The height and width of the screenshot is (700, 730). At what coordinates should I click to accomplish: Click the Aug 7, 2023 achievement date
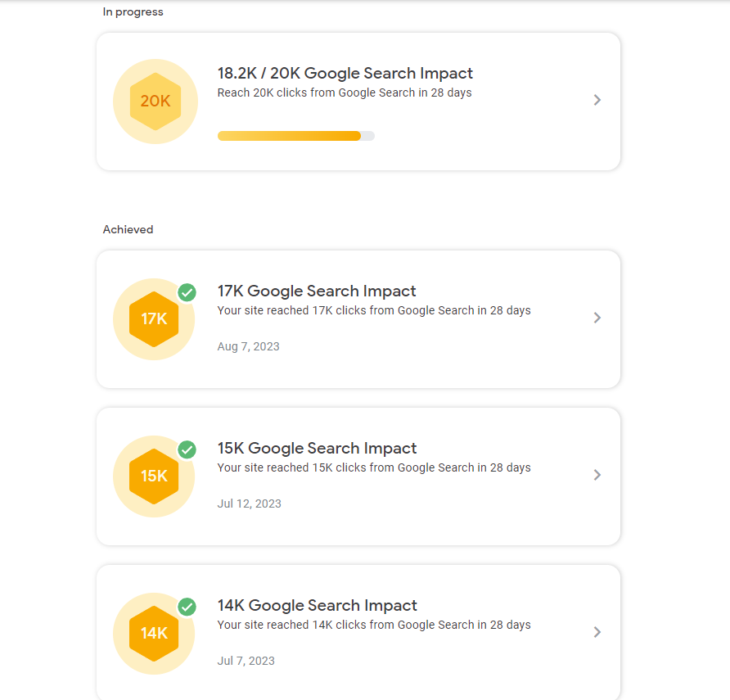[x=248, y=346]
